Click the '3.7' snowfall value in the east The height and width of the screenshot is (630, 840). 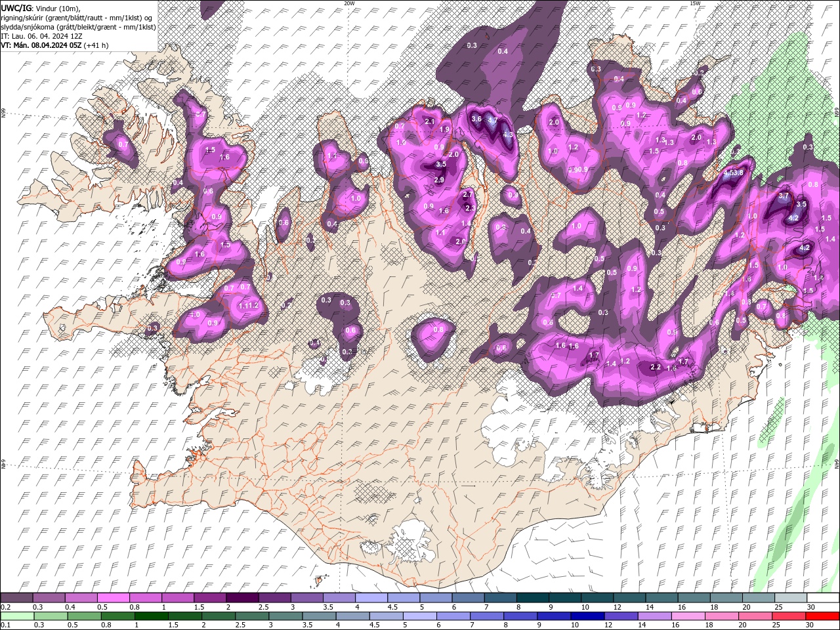(783, 196)
